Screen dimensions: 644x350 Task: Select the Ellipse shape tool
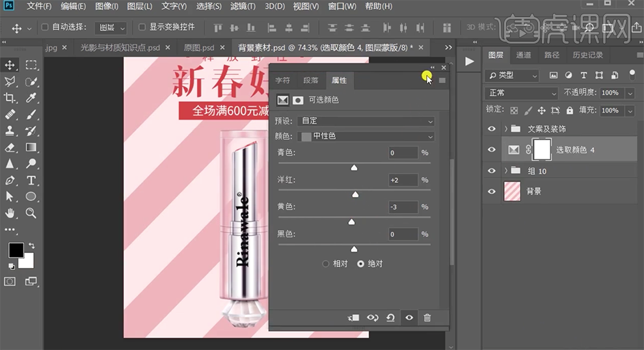[31, 196]
